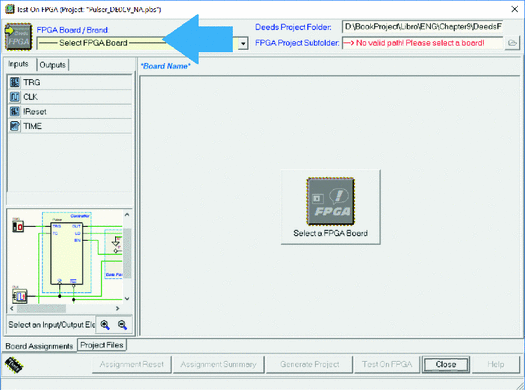Viewport: 525px width, 390px height.
Task: Switch to the Inputs tab
Action: point(18,64)
